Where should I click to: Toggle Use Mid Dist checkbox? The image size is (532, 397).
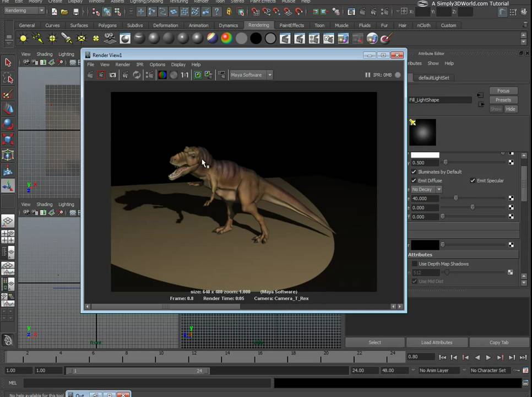click(x=414, y=281)
